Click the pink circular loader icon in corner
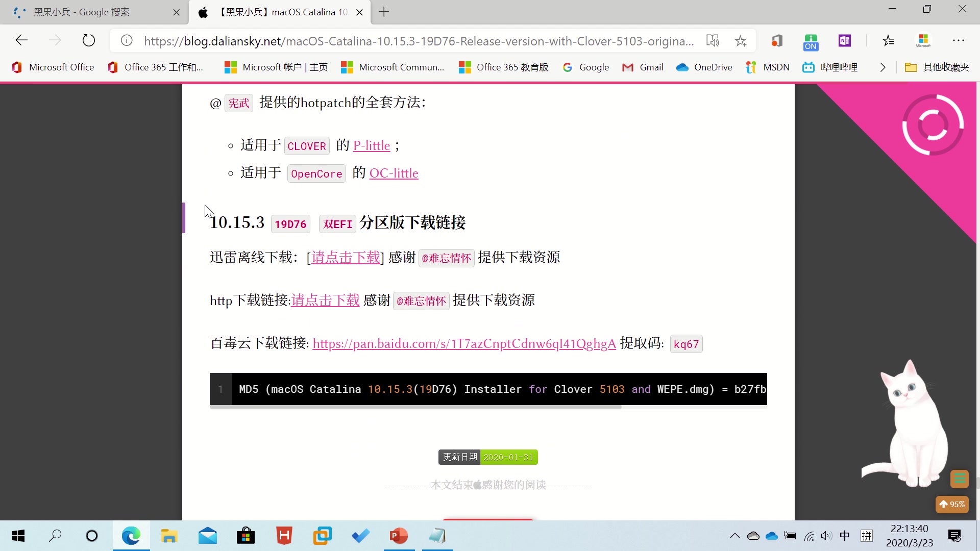Image resolution: width=980 pixels, height=551 pixels. [x=933, y=125]
